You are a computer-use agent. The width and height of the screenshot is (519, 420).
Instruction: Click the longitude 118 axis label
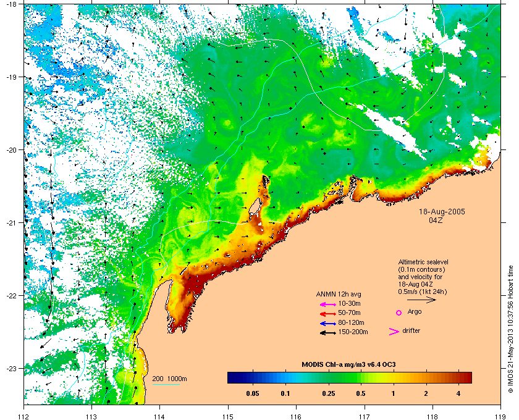[x=432, y=417]
